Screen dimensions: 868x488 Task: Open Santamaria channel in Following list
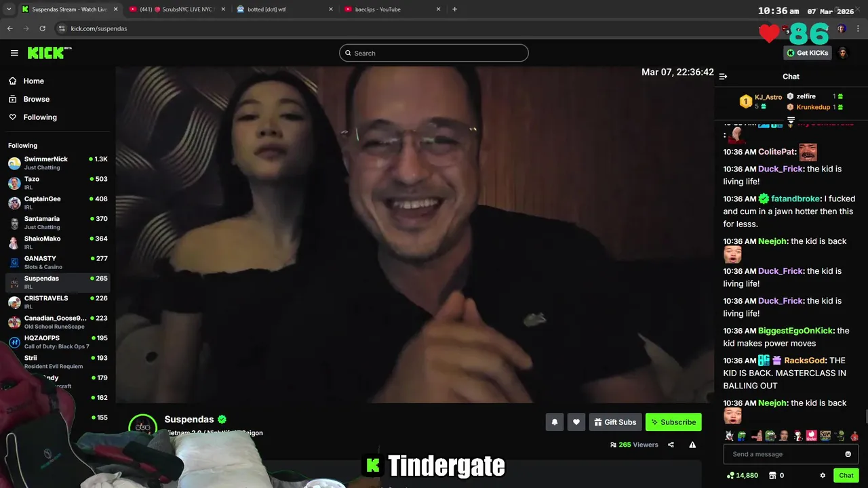(58, 222)
